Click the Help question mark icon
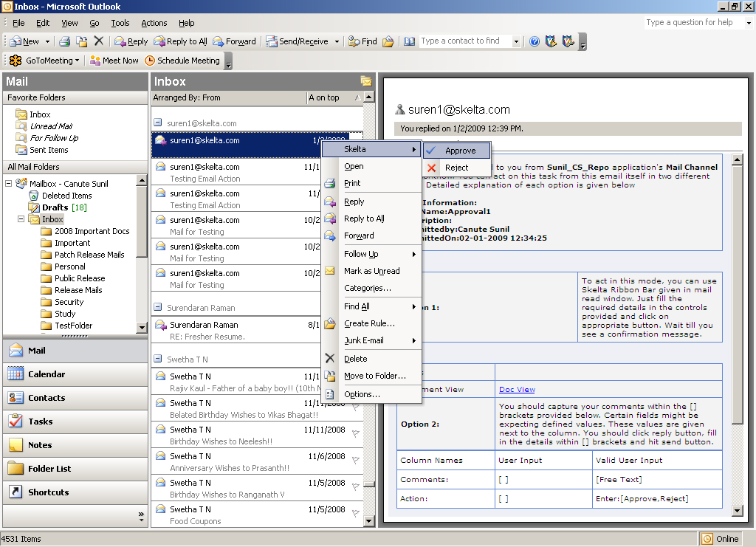 pyautogui.click(x=535, y=42)
